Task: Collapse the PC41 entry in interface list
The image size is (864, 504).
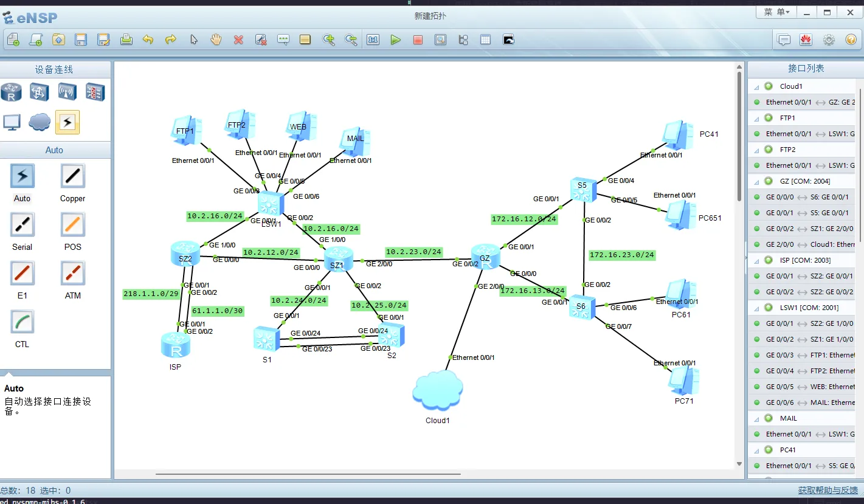Action: (756, 450)
